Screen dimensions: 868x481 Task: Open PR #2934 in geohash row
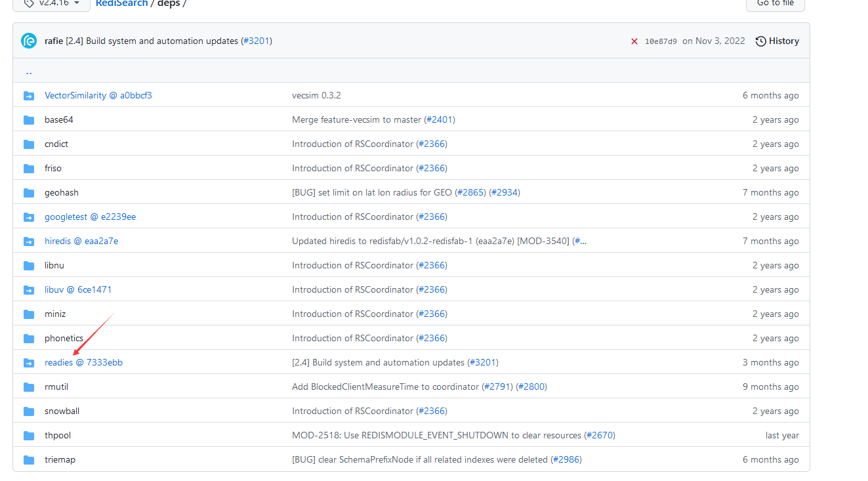point(505,192)
